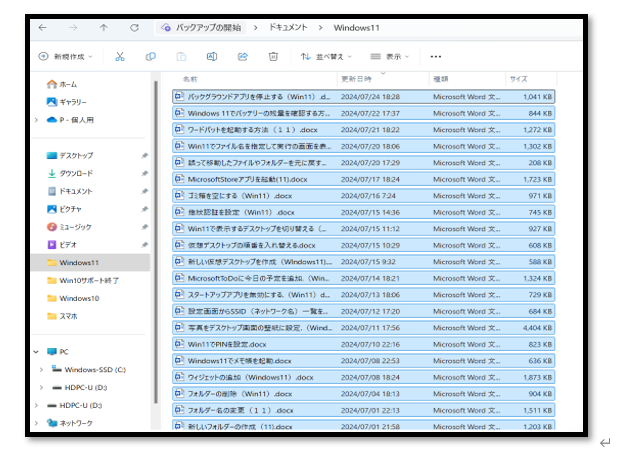Click the Delete trash can icon

(x=273, y=57)
